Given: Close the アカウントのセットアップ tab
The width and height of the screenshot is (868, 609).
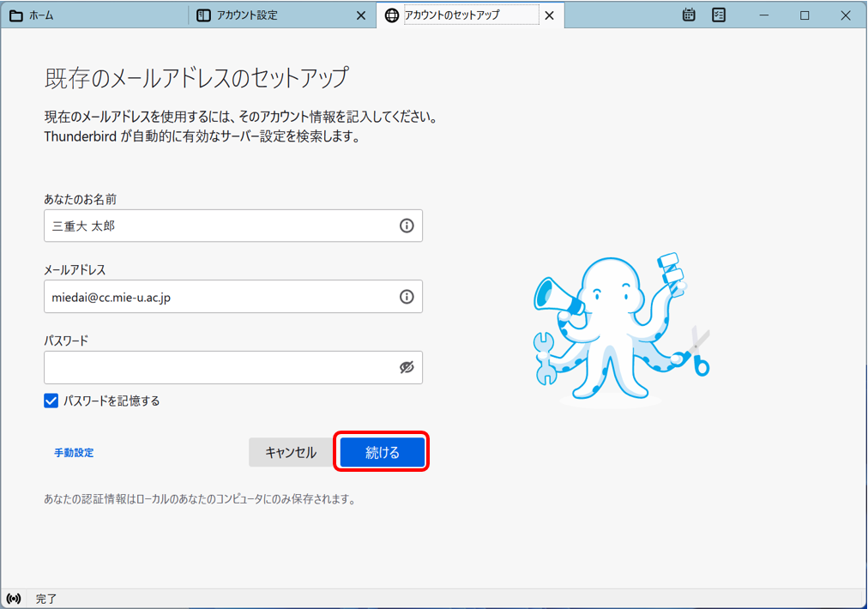Looking at the screenshot, I should point(549,15).
